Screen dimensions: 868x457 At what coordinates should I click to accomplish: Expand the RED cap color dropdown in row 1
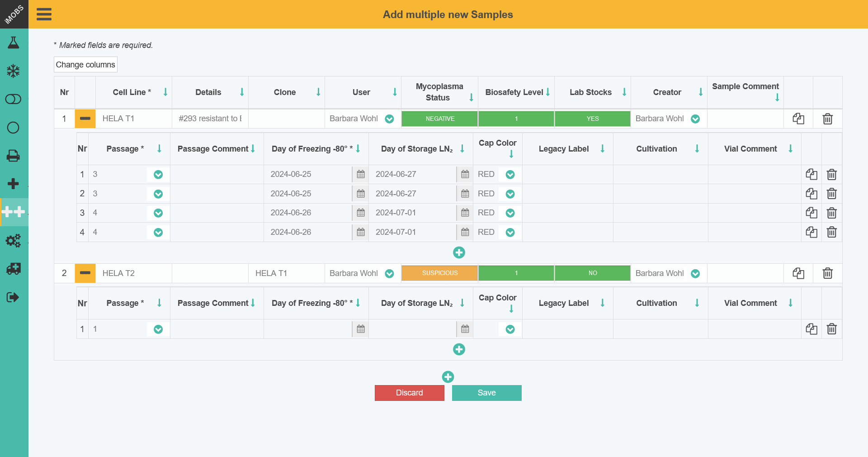(509, 174)
